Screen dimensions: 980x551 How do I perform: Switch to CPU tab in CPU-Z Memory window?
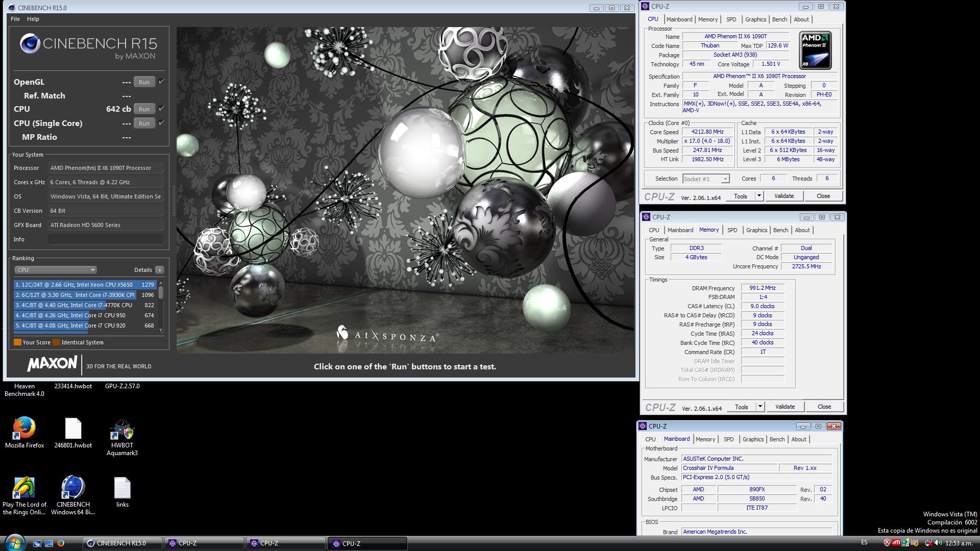coord(654,230)
